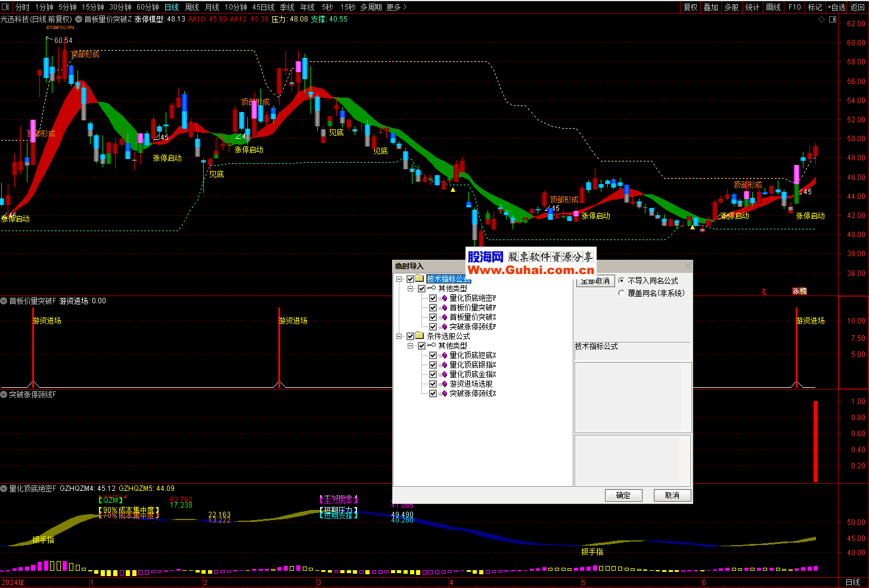Viewport: 869px width, 588px height.
Task: Switch to the 60分钟 period tab
Action: (148, 7)
